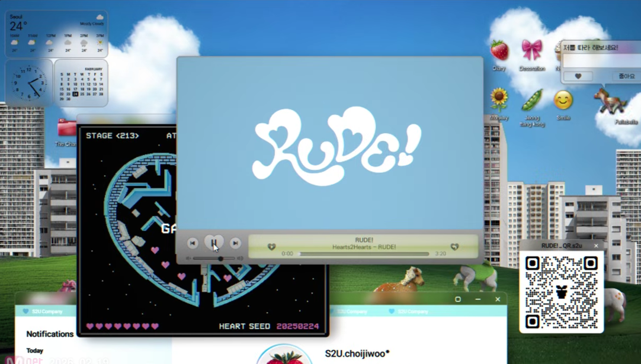Click the heart button in Korean popup
Screen dimensions: 641x364
[x=578, y=76]
